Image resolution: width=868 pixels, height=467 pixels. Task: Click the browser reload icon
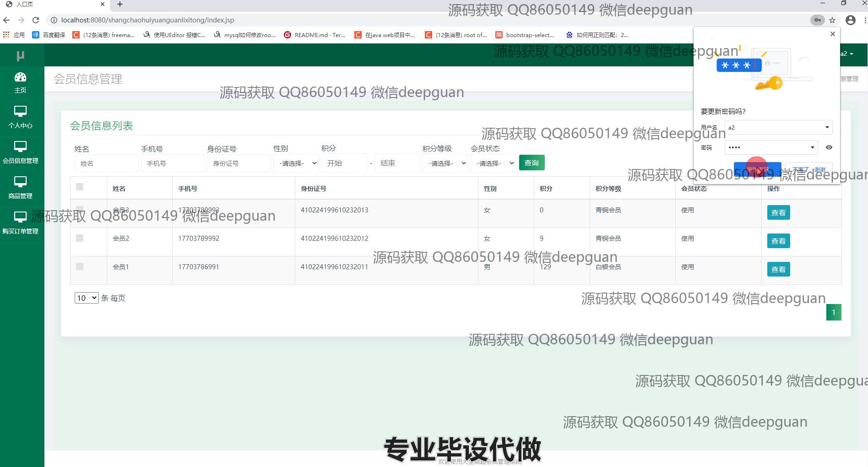(36, 20)
